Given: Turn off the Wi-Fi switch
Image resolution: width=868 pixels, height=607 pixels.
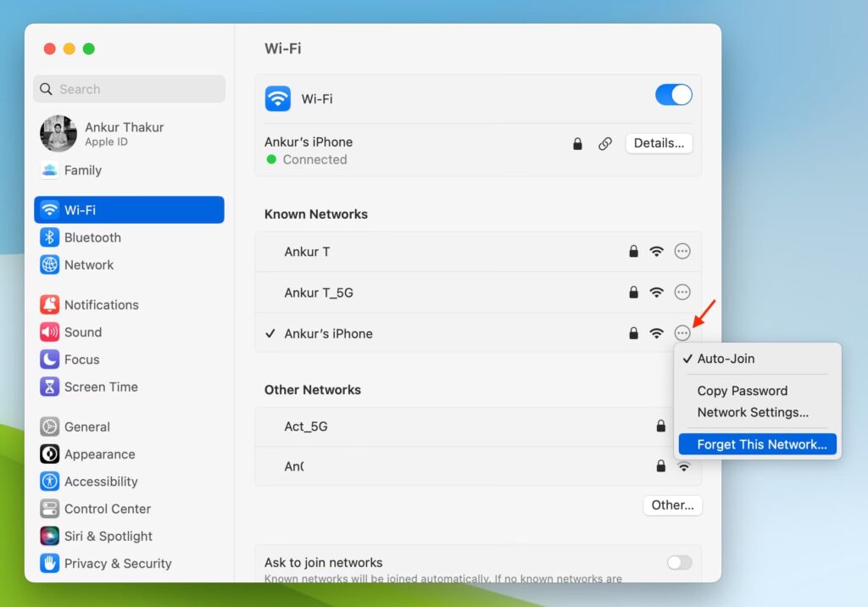Looking at the screenshot, I should click(x=673, y=95).
